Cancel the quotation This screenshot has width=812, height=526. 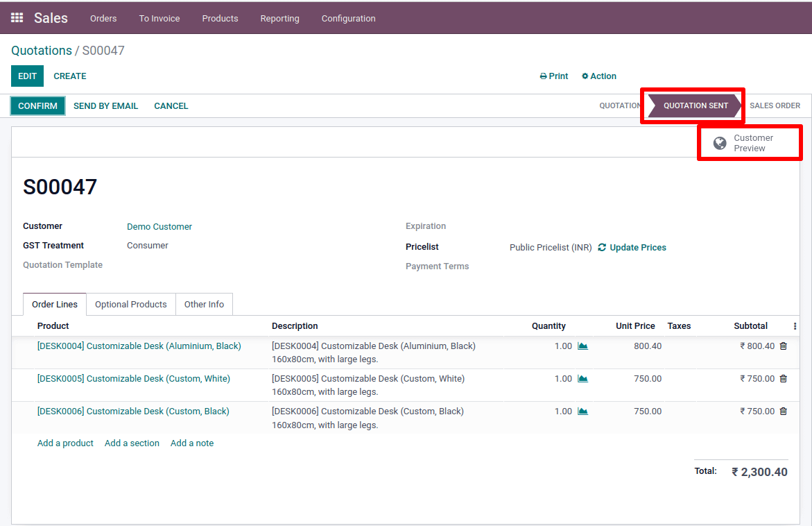click(171, 105)
